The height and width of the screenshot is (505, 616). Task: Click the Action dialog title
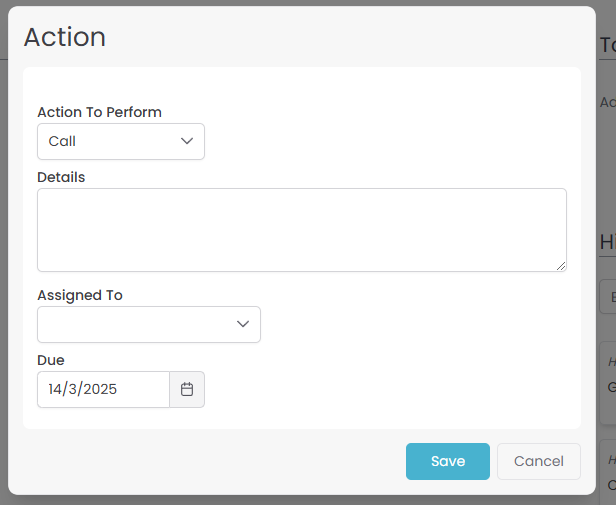(x=65, y=37)
